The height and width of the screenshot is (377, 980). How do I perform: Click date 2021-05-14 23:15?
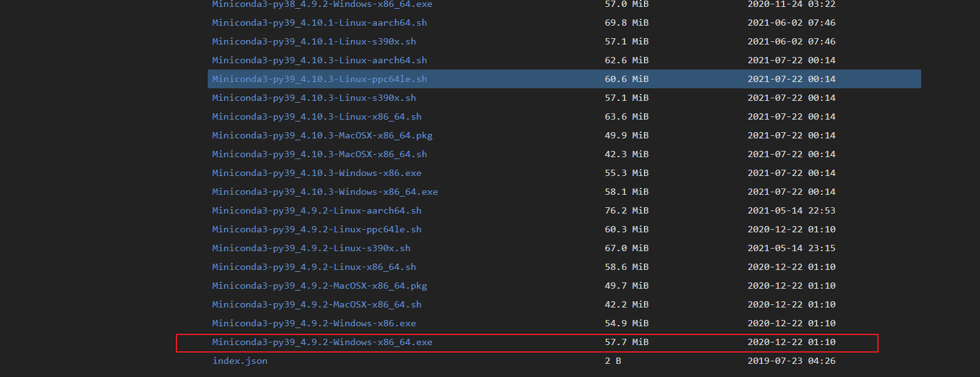coord(792,248)
